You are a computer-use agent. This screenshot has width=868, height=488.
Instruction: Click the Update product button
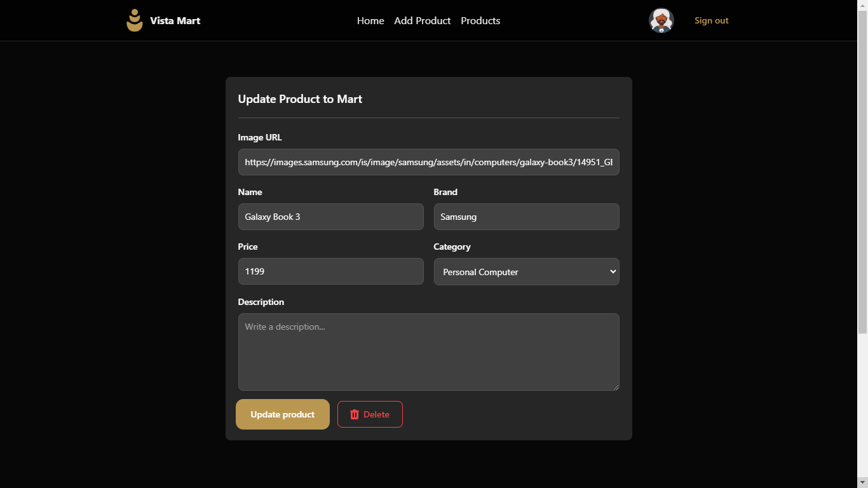[x=283, y=414]
